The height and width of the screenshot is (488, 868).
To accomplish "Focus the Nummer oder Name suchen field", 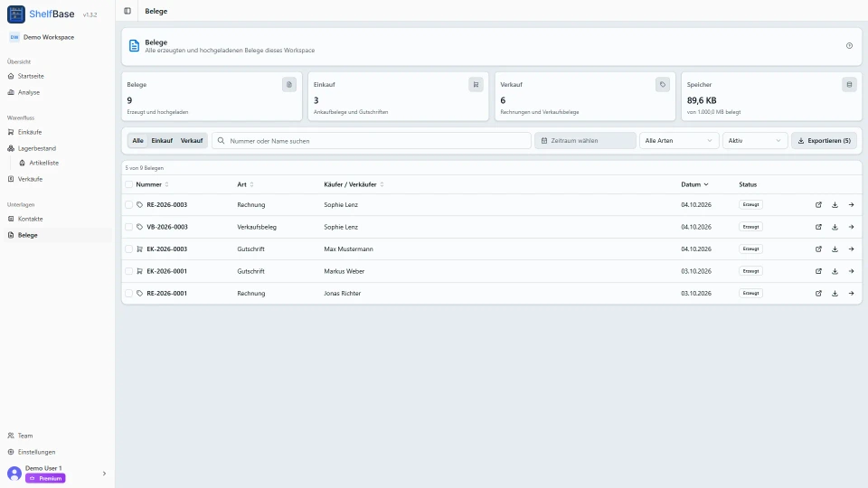I will pyautogui.click(x=372, y=141).
